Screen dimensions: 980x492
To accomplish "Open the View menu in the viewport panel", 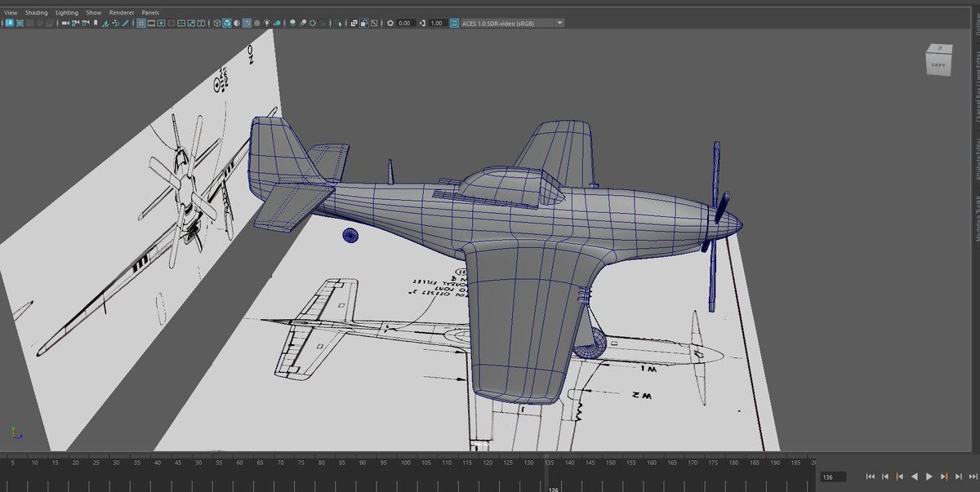I will click(x=11, y=13).
